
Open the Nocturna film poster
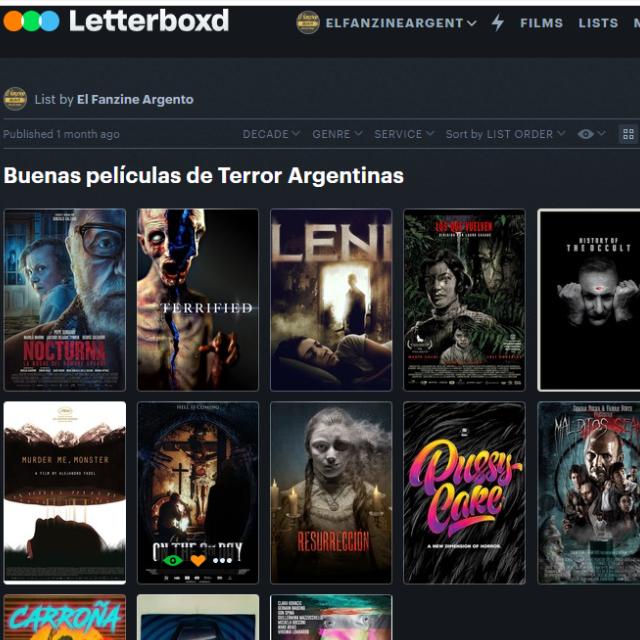65,300
